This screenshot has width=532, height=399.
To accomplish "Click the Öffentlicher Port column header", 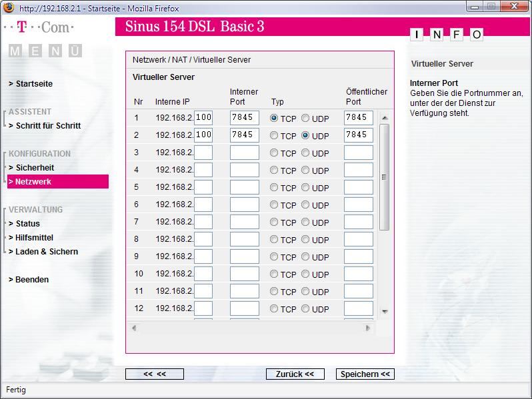I will click(x=367, y=97).
